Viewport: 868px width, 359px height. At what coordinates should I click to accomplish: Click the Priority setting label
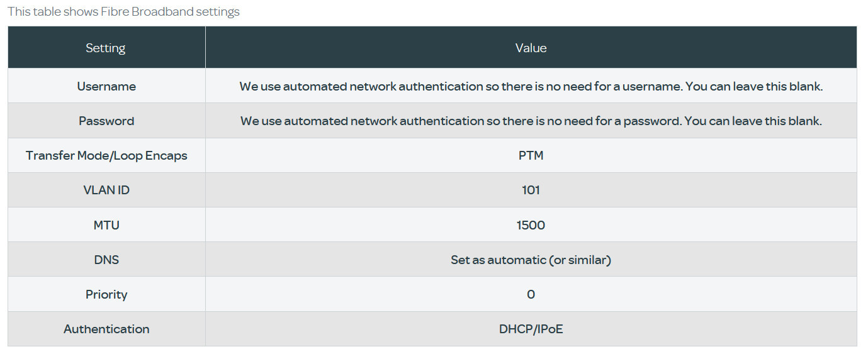[x=106, y=294]
